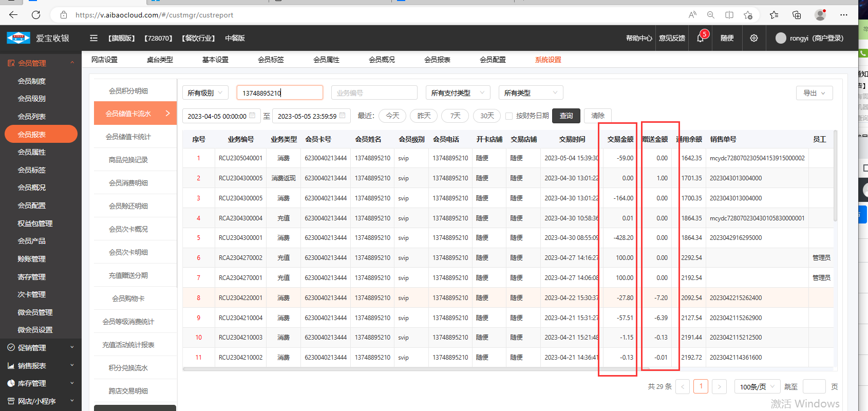Open the start date calendar icon
This screenshot has height=411, width=868.
(252, 116)
